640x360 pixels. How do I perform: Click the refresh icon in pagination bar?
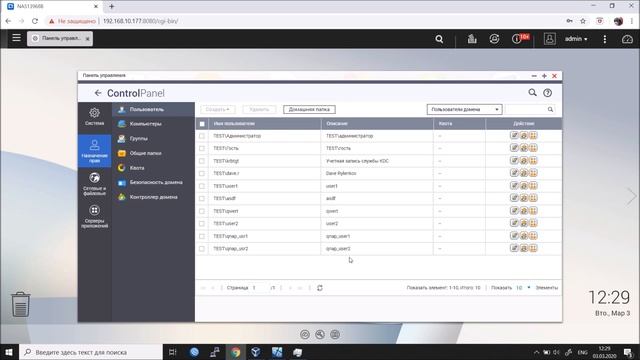320,288
